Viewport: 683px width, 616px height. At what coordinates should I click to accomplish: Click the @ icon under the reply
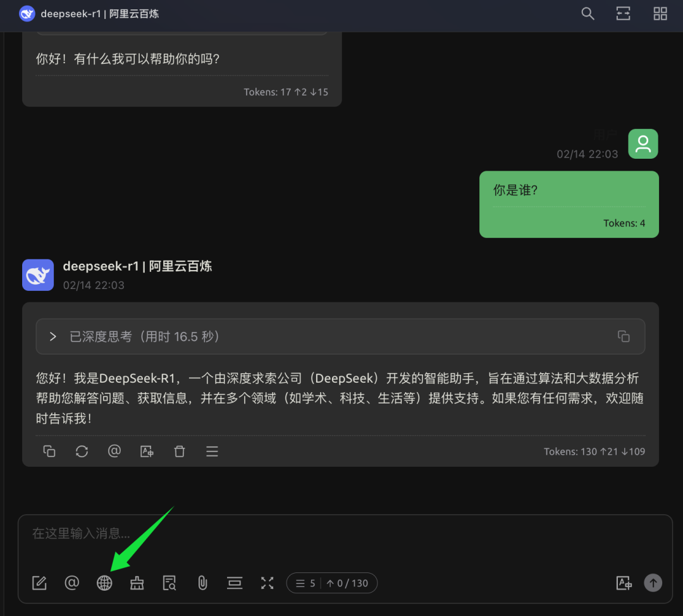tap(114, 451)
